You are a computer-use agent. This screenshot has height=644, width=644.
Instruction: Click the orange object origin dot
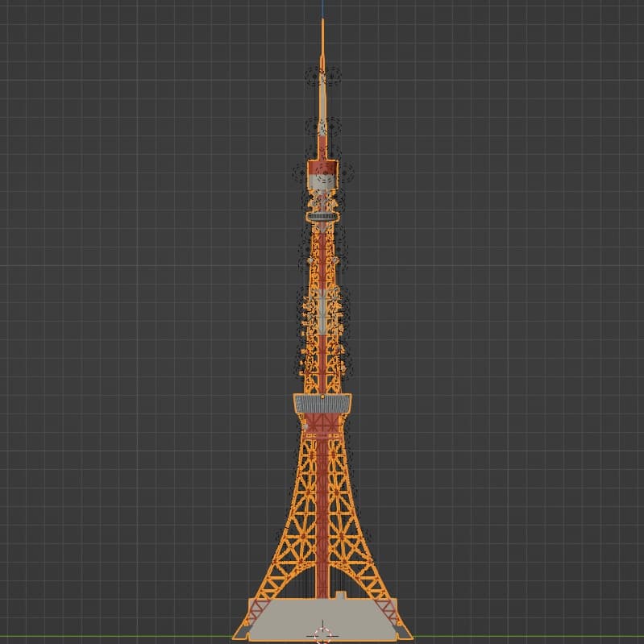coord(323,397)
